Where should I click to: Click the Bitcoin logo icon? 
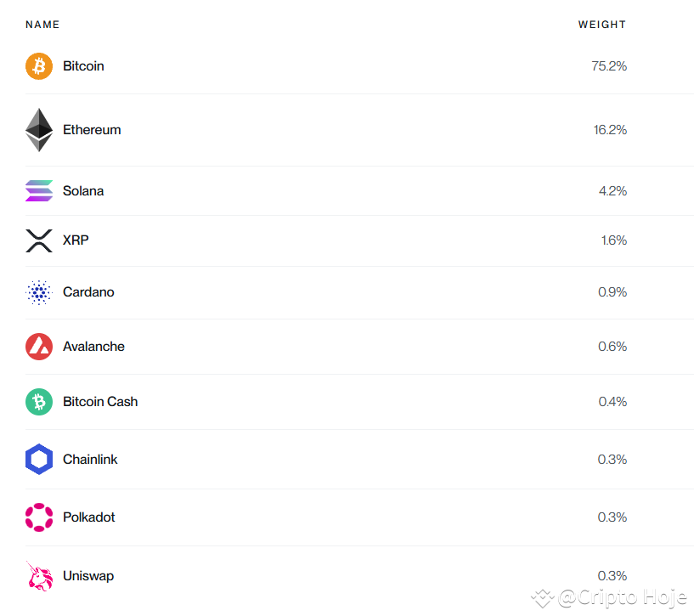(39, 65)
